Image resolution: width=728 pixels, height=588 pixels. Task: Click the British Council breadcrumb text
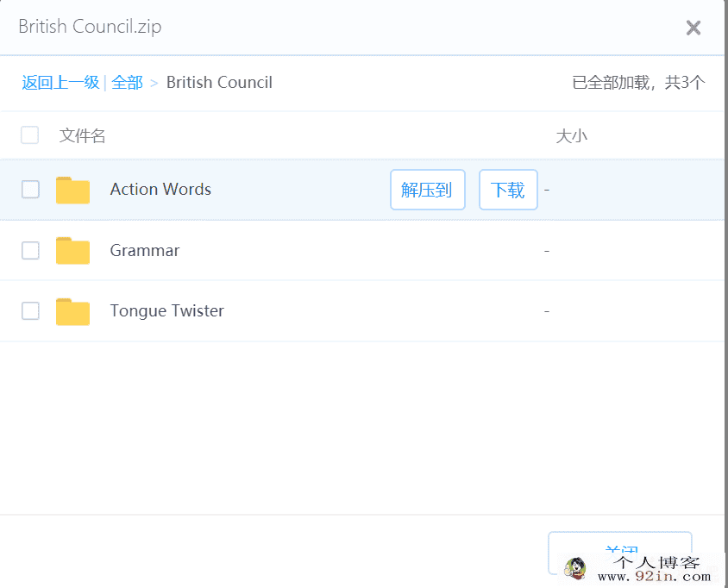pos(219,83)
